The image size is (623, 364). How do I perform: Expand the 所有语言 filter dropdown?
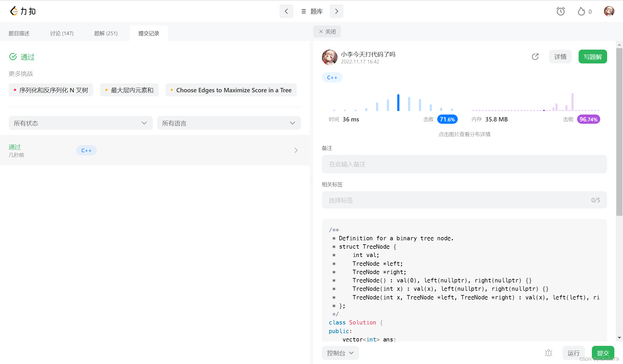(229, 123)
